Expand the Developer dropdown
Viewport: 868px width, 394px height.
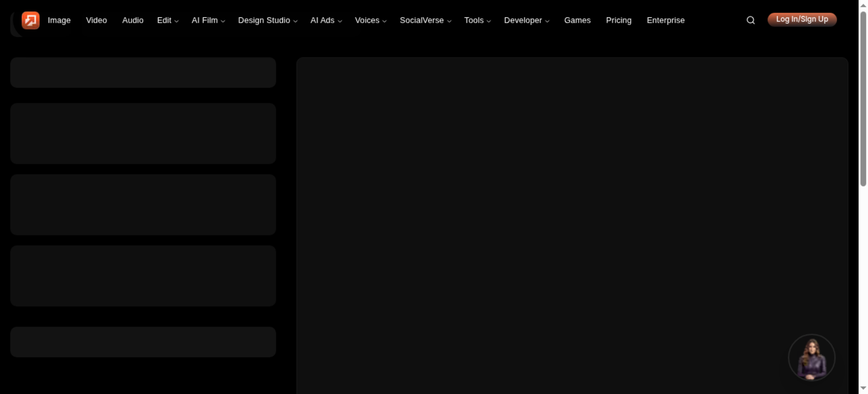(x=526, y=20)
